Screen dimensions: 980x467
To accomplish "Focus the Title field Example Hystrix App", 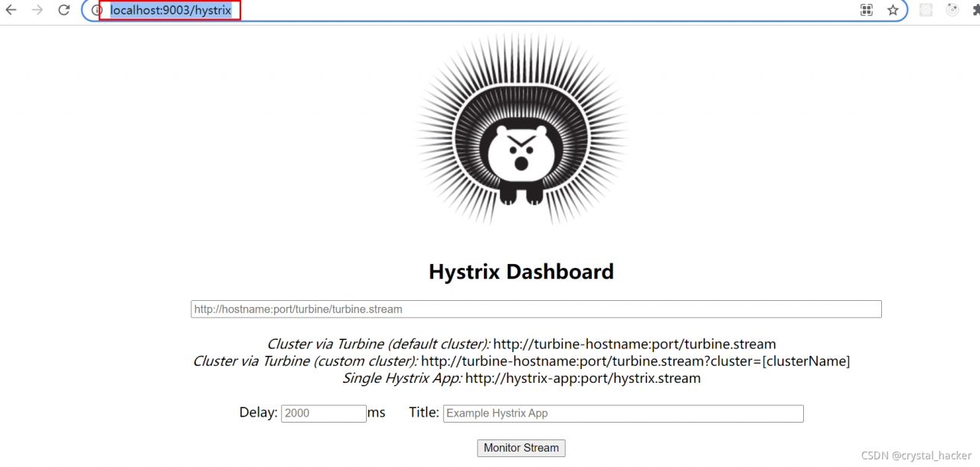I will pyautogui.click(x=623, y=413).
